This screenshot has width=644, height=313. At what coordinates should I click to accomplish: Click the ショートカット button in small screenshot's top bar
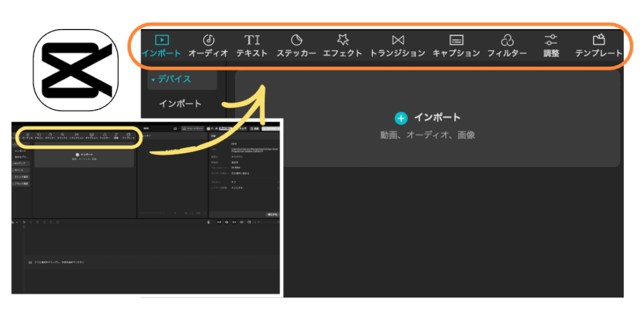192,128
